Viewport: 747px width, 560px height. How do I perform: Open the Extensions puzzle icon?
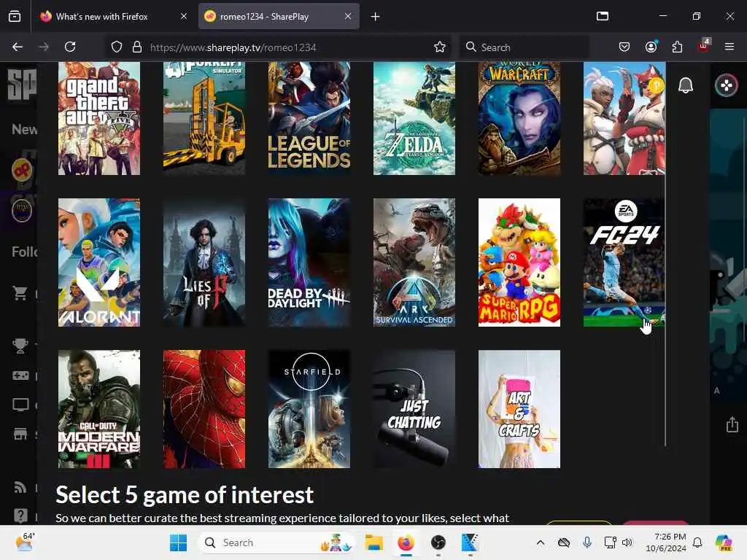677,47
